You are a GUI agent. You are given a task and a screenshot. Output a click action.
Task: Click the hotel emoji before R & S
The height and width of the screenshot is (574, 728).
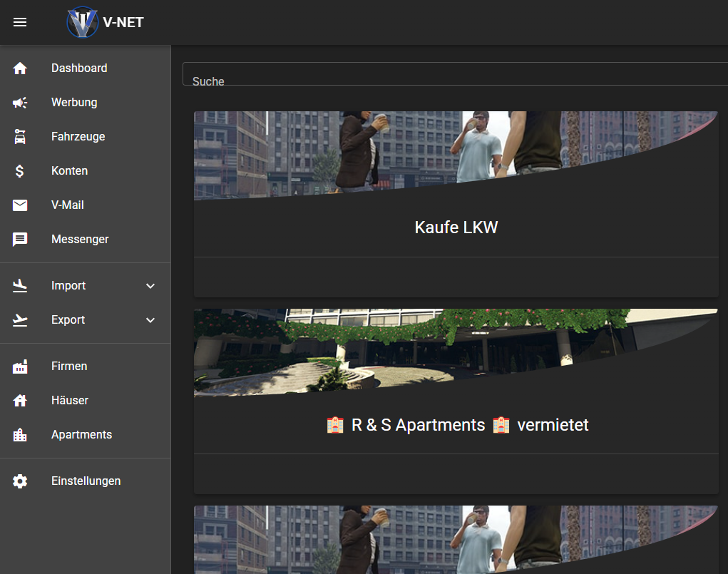click(335, 425)
